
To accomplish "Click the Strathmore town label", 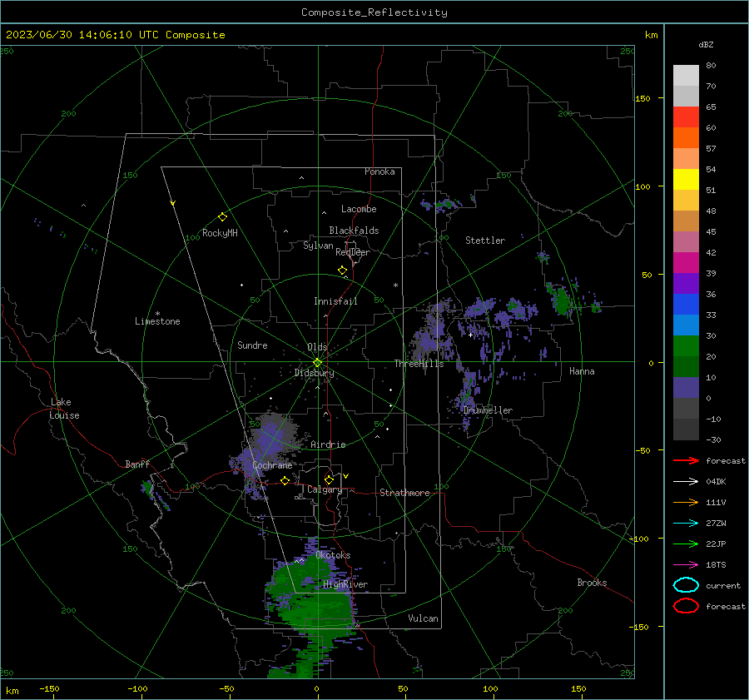I will pyautogui.click(x=404, y=493).
